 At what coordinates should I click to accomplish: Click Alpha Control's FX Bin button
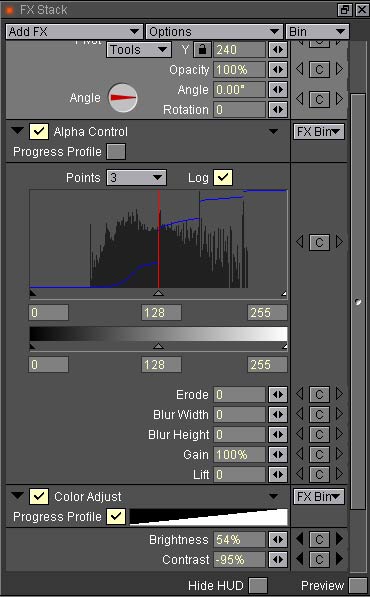(319, 132)
